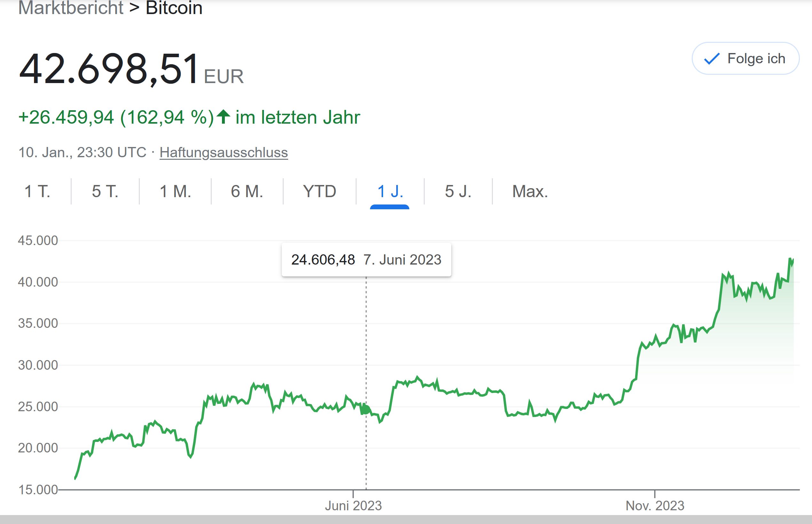Select the YTD tab
Viewport: 812px width, 524px height.
click(319, 191)
